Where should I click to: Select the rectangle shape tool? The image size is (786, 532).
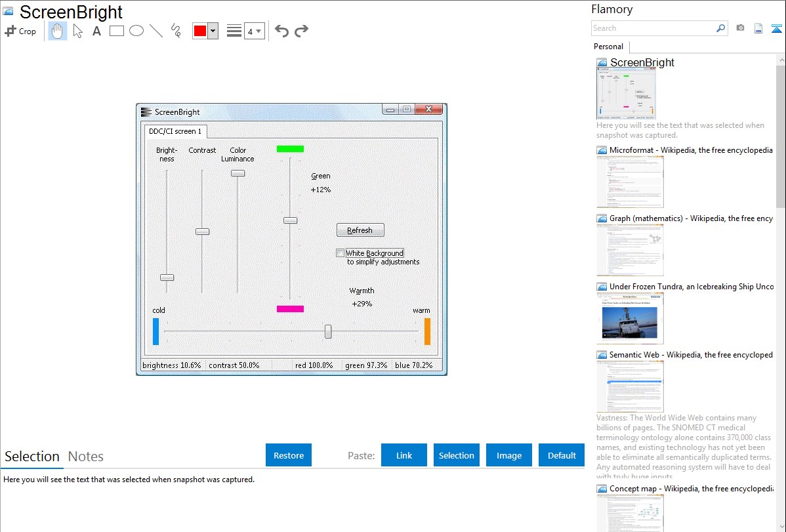point(117,31)
